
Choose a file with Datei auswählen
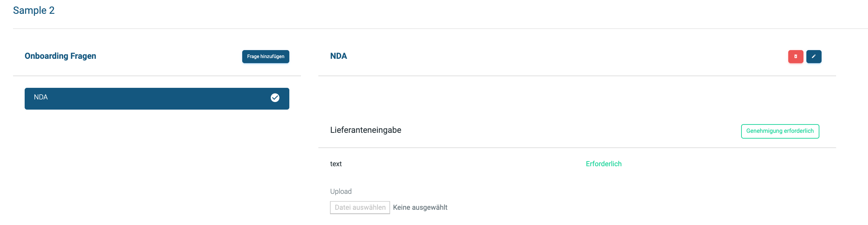[x=360, y=208]
